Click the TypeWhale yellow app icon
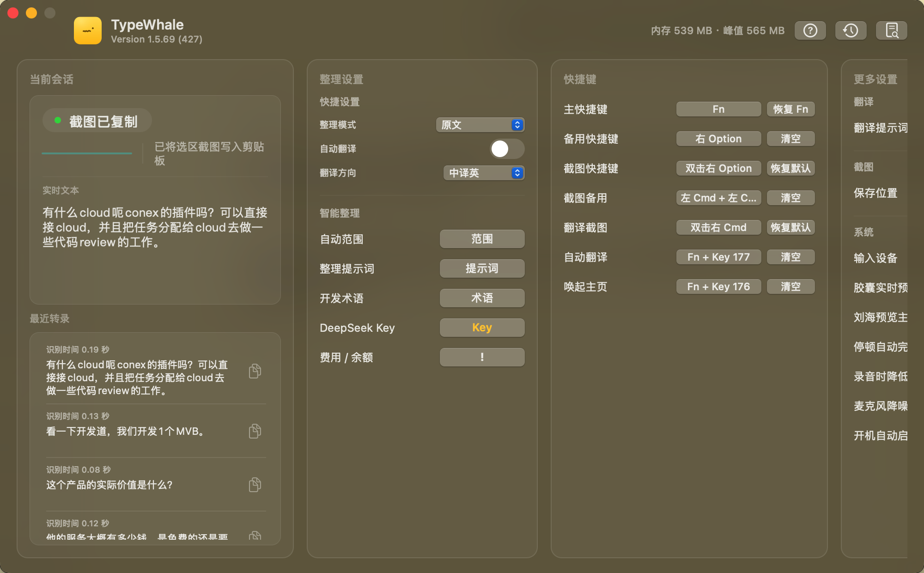The width and height of the screenshot is (924, 573). [88, 30]
